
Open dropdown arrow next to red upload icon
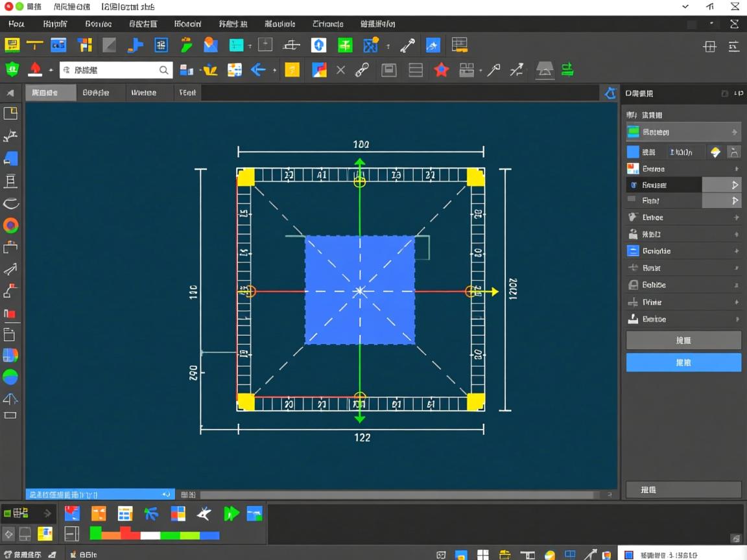coord(51,70)
